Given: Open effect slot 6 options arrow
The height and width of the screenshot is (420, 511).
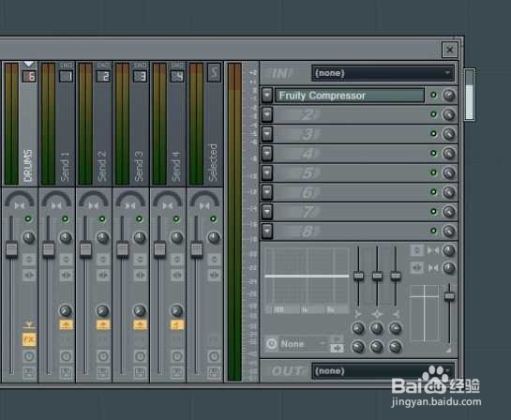Looking at the screenshot, I should tap(267, 192).
